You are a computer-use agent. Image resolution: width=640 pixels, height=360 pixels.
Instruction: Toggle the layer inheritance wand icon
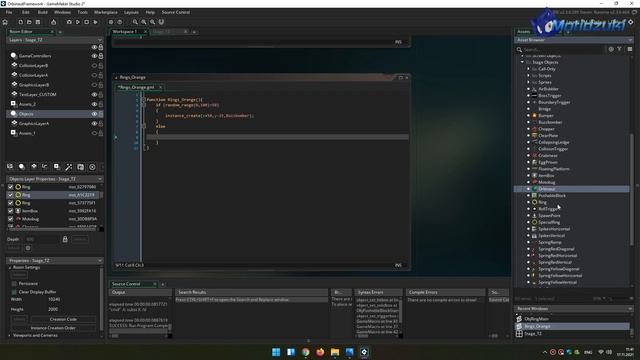[x=69, y=167]
